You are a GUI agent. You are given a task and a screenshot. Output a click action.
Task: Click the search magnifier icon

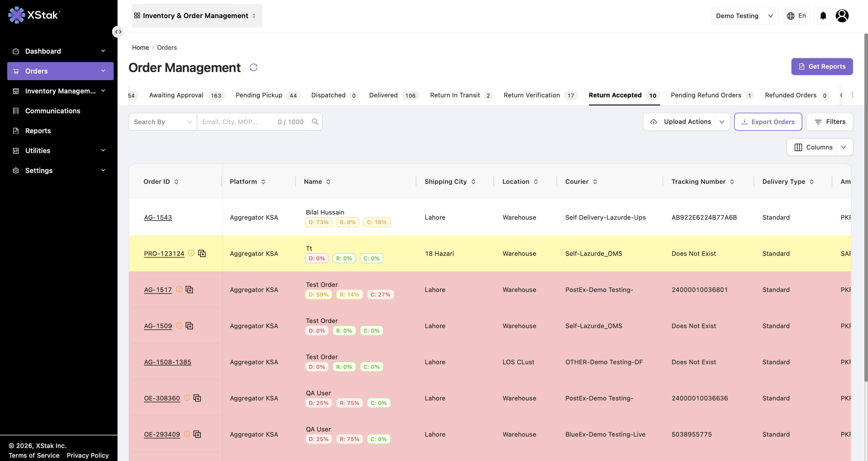click(x=315, y=122)
